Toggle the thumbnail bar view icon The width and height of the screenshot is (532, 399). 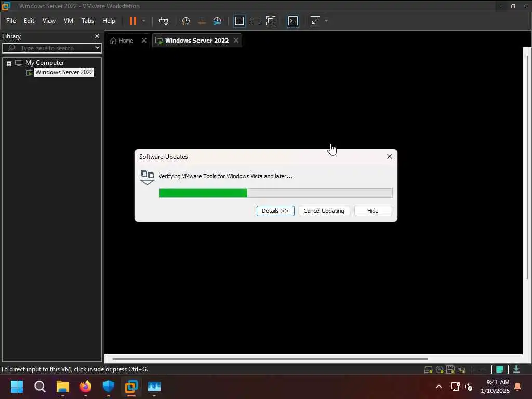click(255, 21)
